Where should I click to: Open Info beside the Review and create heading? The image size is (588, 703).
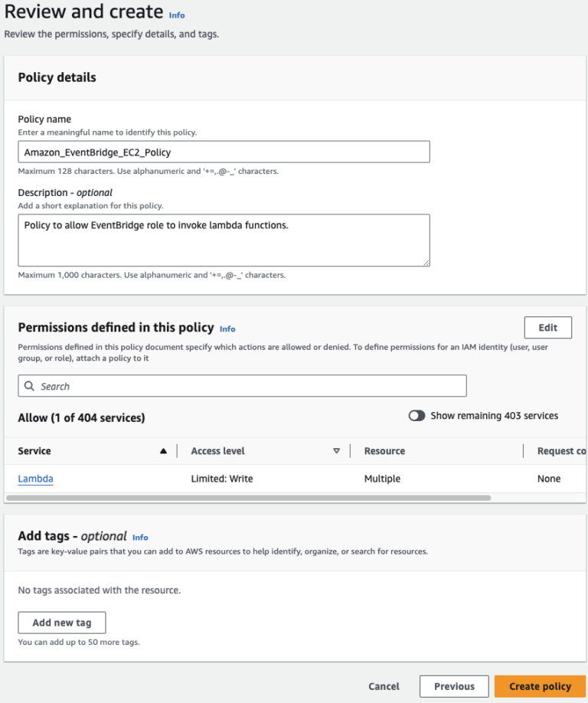176,14
